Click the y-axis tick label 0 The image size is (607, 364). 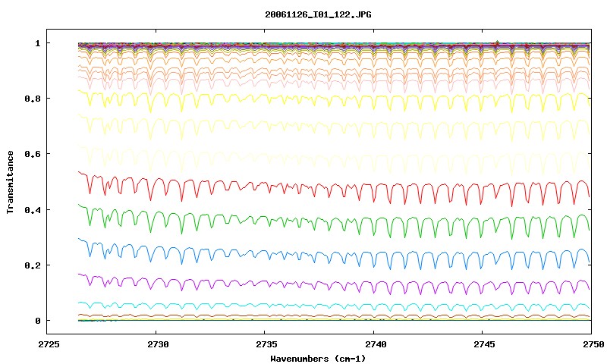[37, 321]
